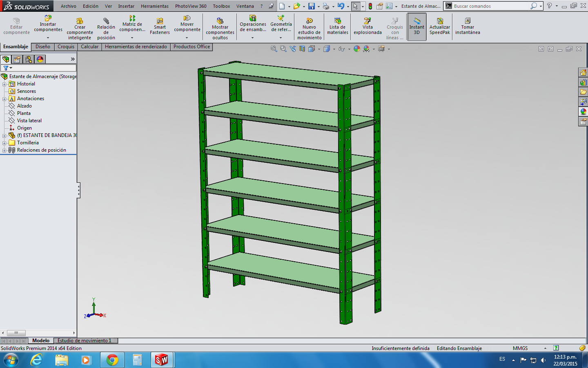Open Google Chrome from the taskbar
Image resolution: width=588 pixels, height=368 pixels.
112,360
